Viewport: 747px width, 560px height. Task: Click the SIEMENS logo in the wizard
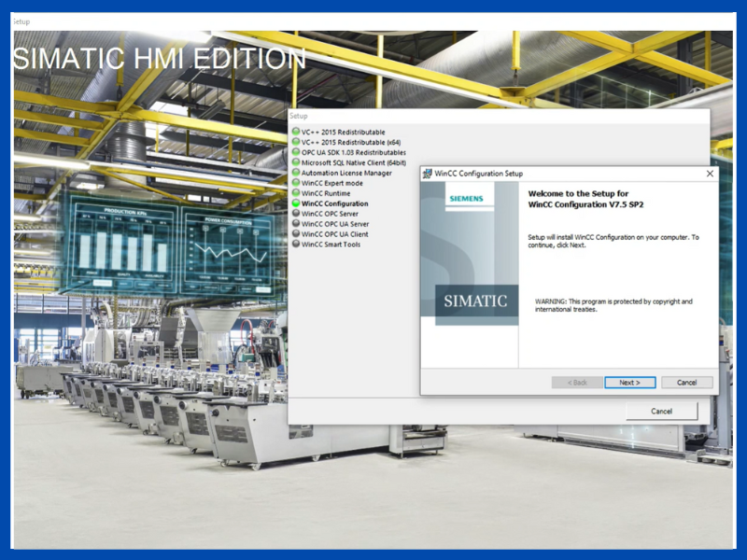(466, 200)
